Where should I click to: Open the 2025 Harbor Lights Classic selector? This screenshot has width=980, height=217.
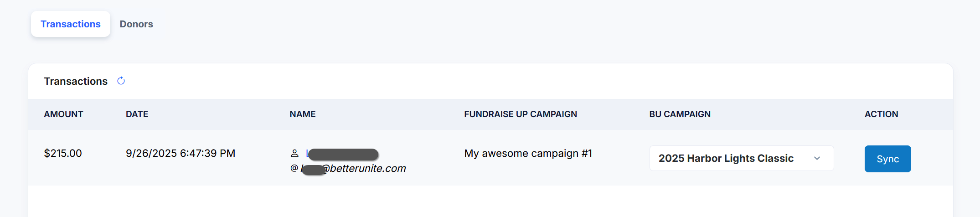click(x=742, y=158)
